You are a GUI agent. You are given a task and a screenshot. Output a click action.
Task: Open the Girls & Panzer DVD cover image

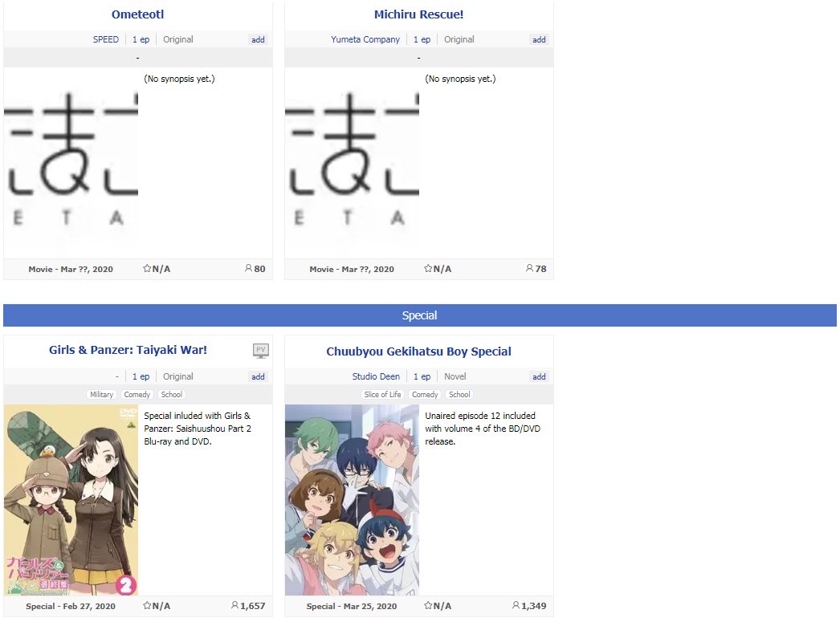71,500
